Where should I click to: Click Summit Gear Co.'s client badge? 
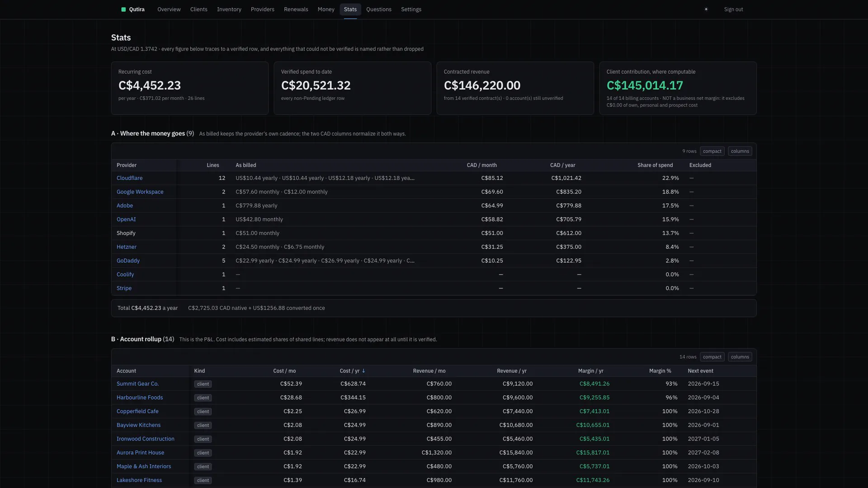pos(203,384)
